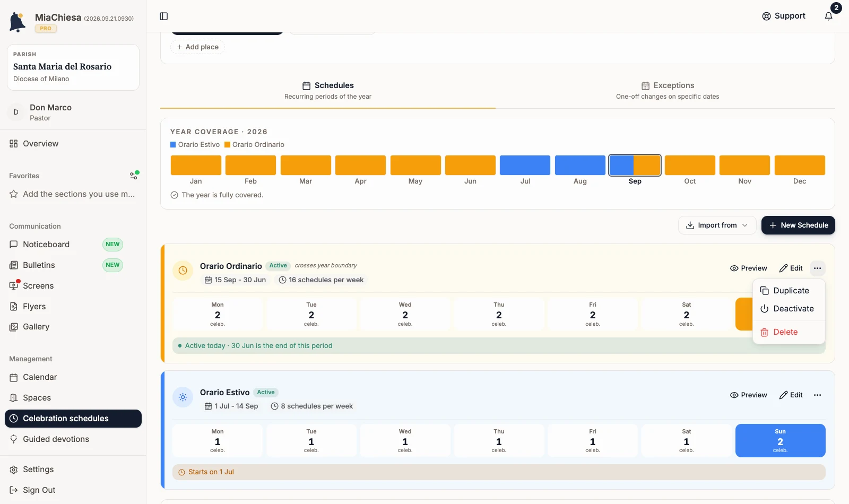Select Monday cell in Orario Ordinario

[218, 314]
